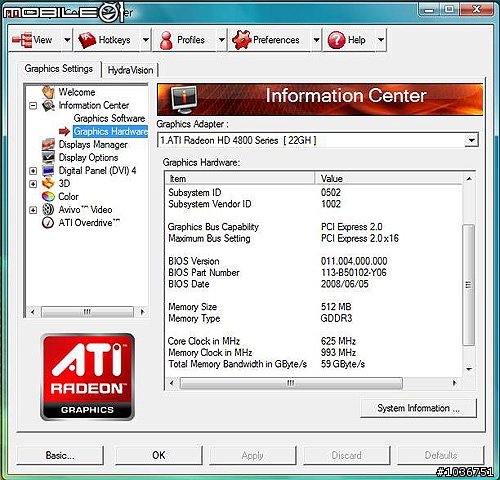Click the hardware list scroll right arrow
Image resolution: width=500 pixels, height=480 pixels.
coord(454,383)
